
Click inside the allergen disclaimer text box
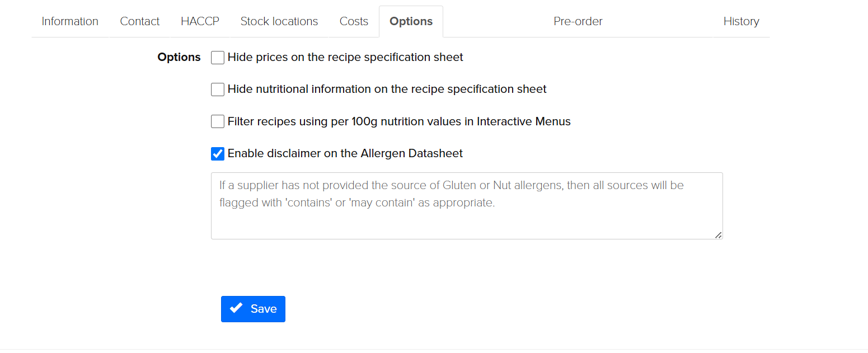pos(467,206)
